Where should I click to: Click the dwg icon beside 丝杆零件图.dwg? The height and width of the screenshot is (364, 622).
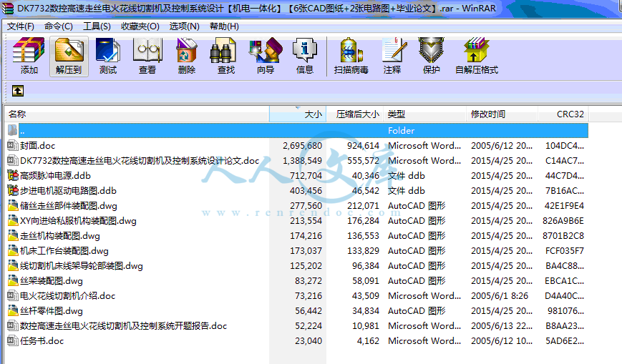(13, 310)
